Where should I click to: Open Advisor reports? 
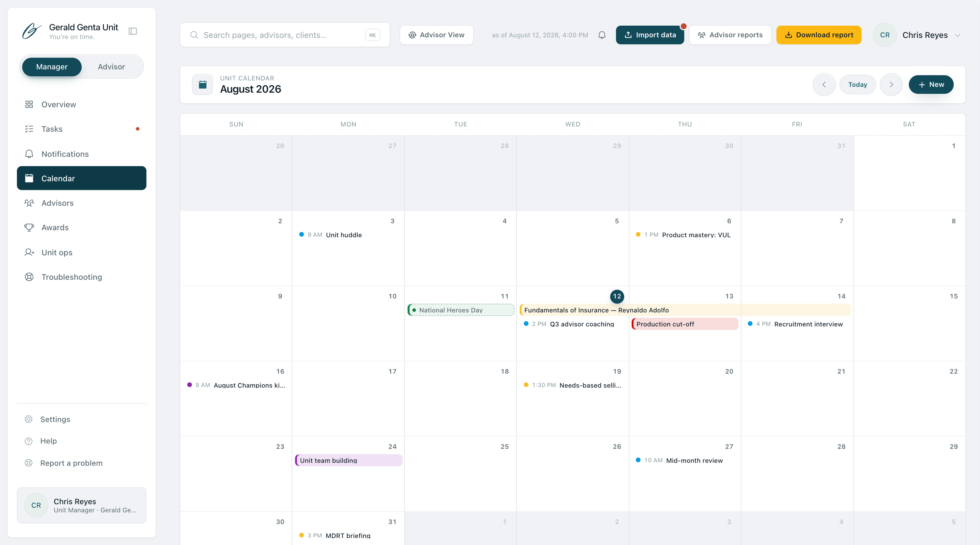pyautogui.click(x=730, y=35)
